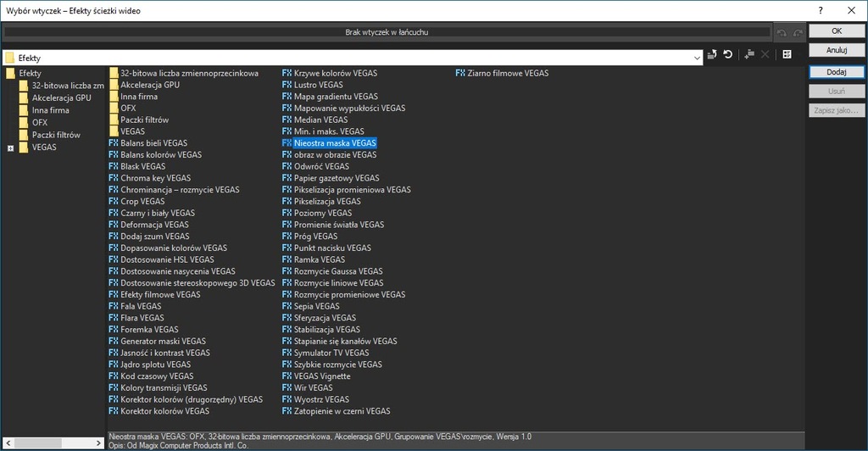The height and width of the screenshot is (451, 868).
Task: Select the FX icon of Lustro VEGAS
Action: (x=287, y=85)
